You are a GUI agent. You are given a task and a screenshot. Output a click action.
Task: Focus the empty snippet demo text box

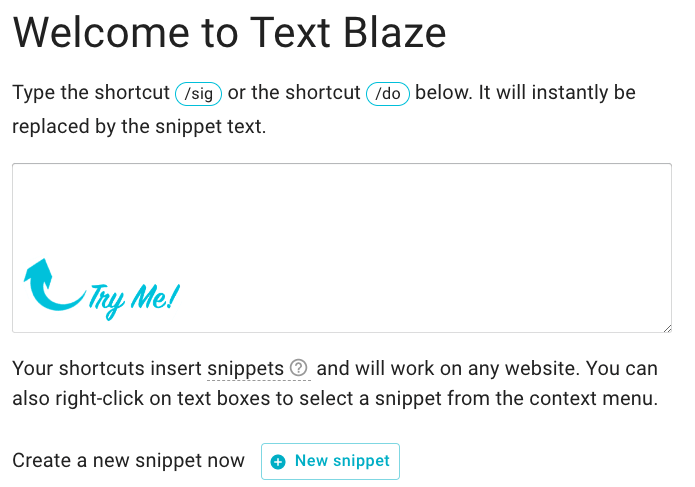[x=341, y=220]
